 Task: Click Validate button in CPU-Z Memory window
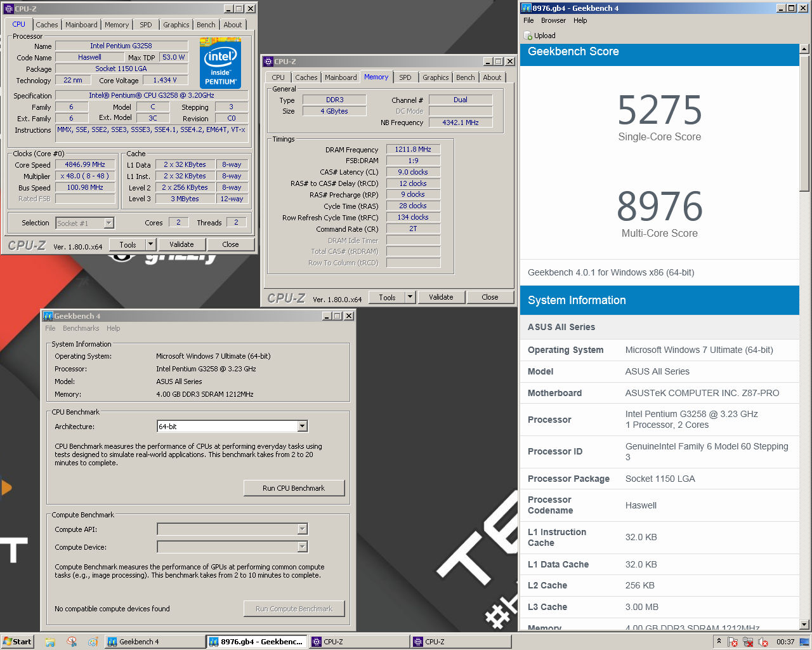pyautogui.click(x=441, y=297)
